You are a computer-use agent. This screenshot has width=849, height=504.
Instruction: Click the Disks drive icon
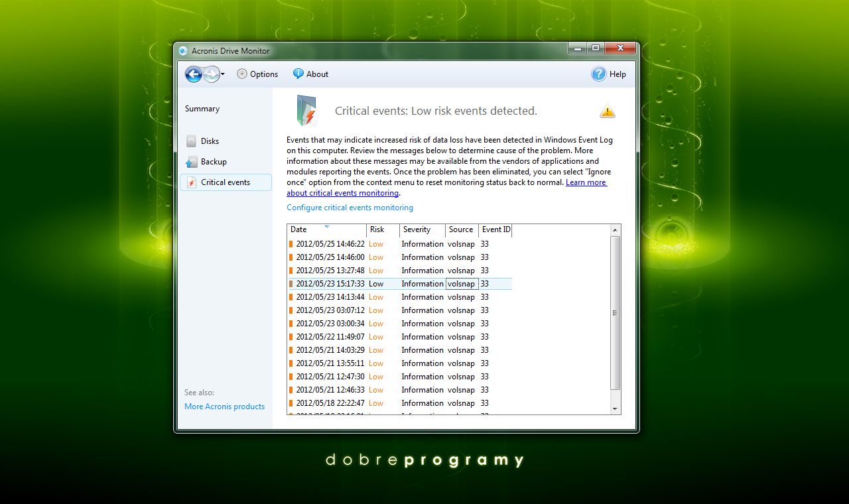(191, 141)
